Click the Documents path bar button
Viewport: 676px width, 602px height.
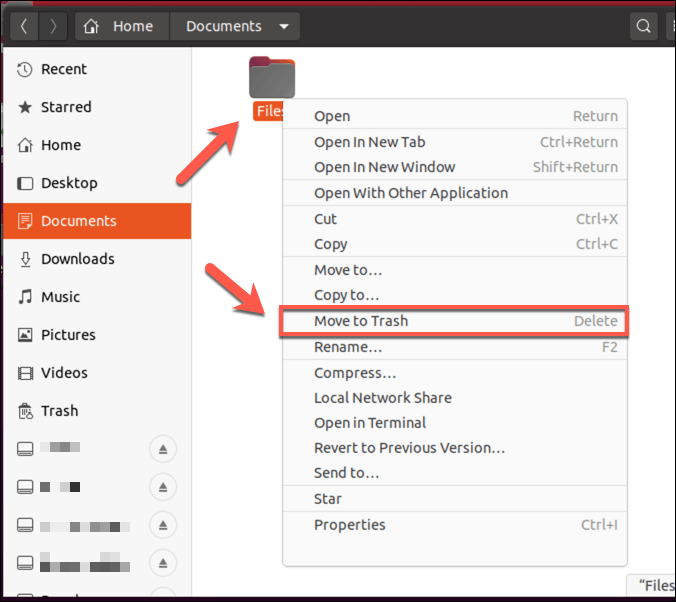pos(223,26)
